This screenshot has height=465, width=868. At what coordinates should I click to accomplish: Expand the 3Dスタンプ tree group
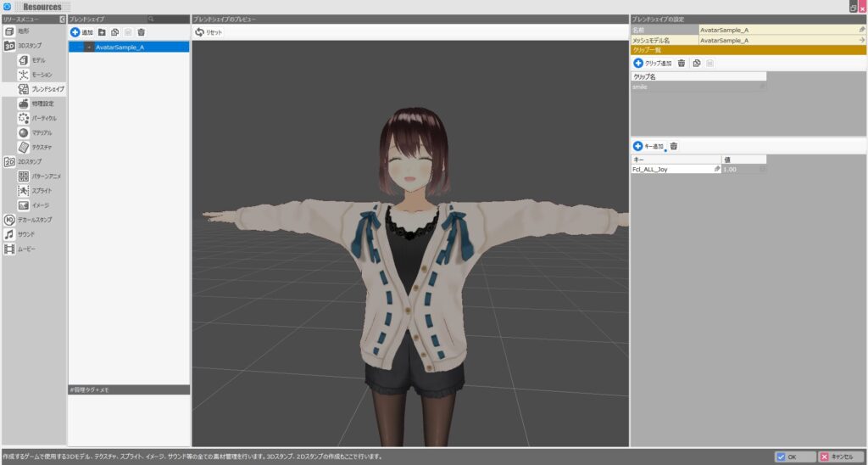click(x=9, y=45)
